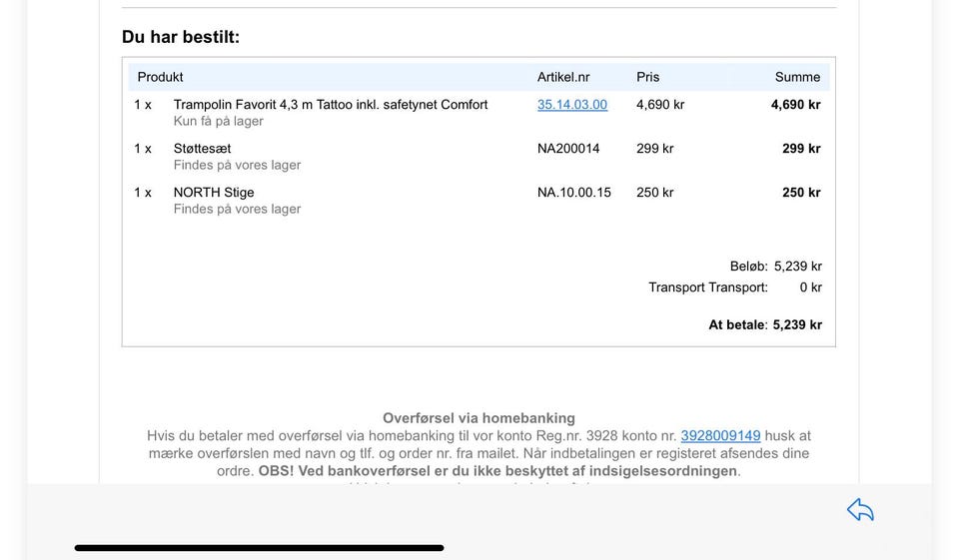
Task: Click the "Du har bestilt:" heading
Action: 181,37
